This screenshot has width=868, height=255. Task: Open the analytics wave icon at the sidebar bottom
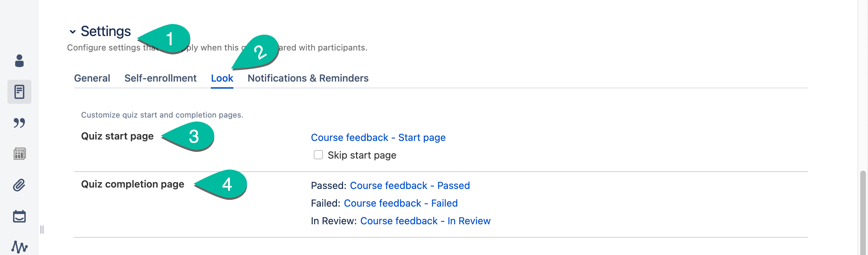[19, 247]
